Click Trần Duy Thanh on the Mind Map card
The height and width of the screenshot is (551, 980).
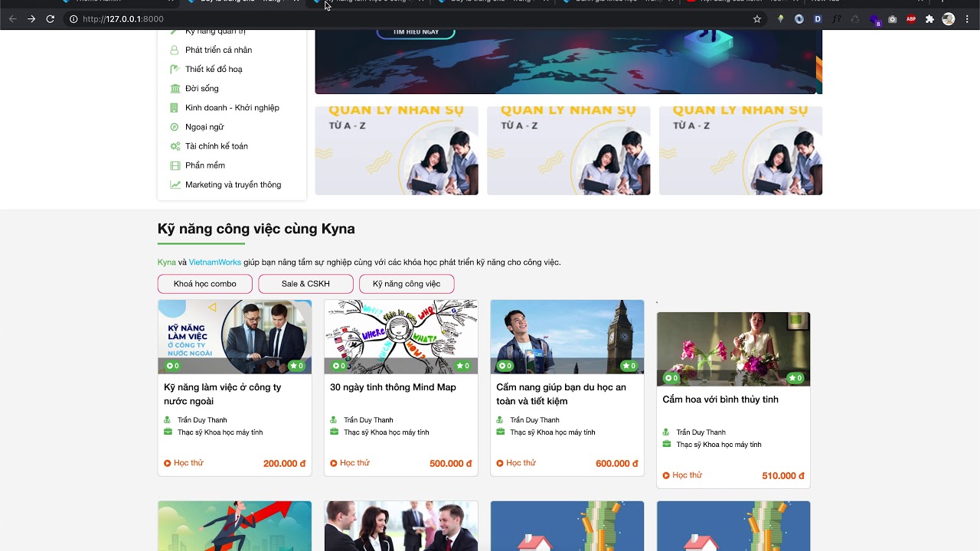click(368, 420)
